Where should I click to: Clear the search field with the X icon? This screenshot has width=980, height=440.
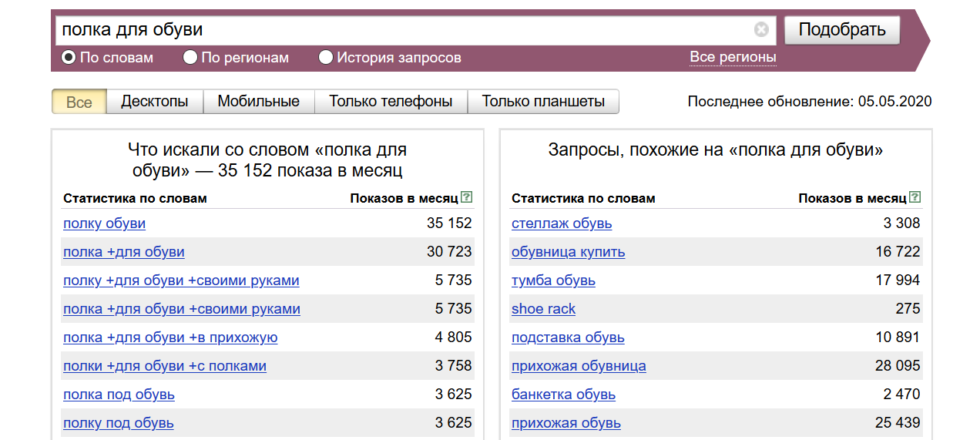click(x=761, y=30)
